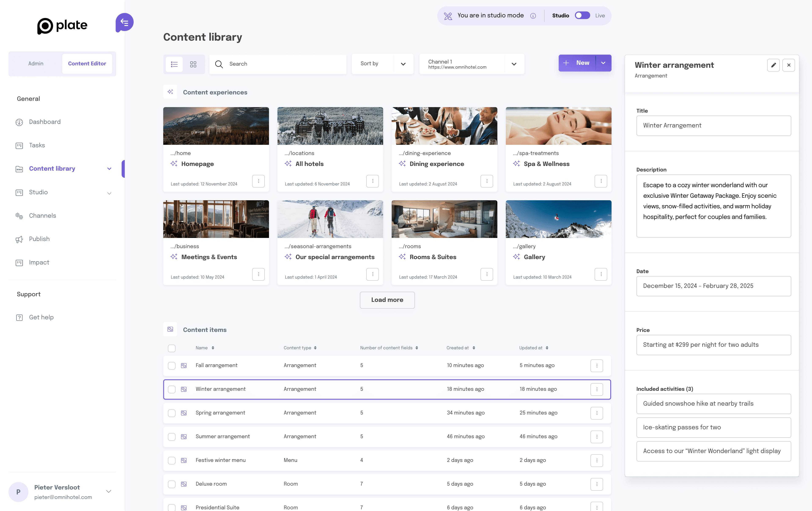The width and height of the screenshot is (812, 511).
Task: Open the studio mode info icon
Action: [x=533, y=16]
